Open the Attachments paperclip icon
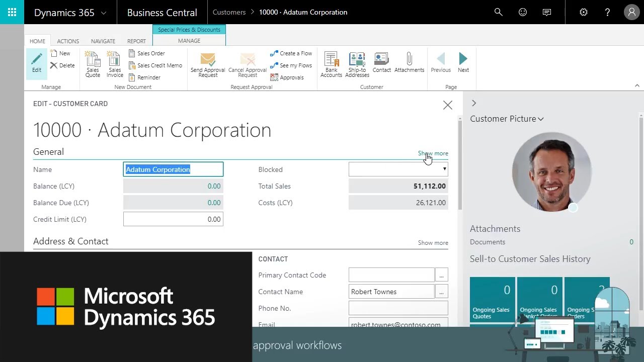This screenshot has height=362, width=644. [409, 63]
